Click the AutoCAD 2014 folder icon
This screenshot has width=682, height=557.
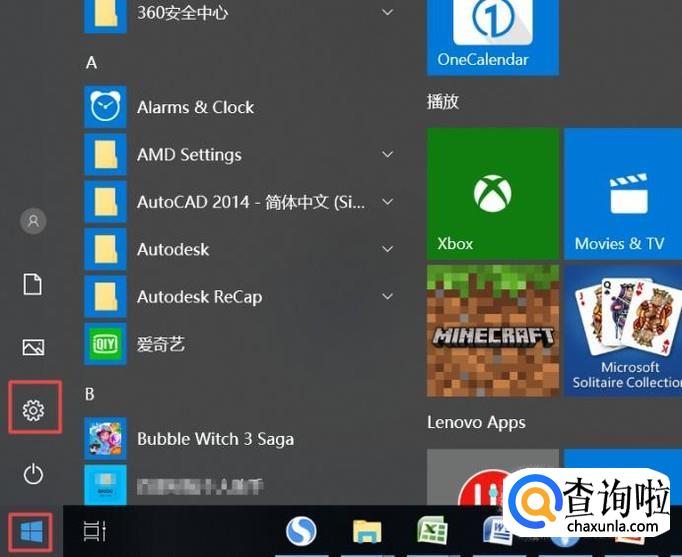pyautogui.click(x=105, y=202)
